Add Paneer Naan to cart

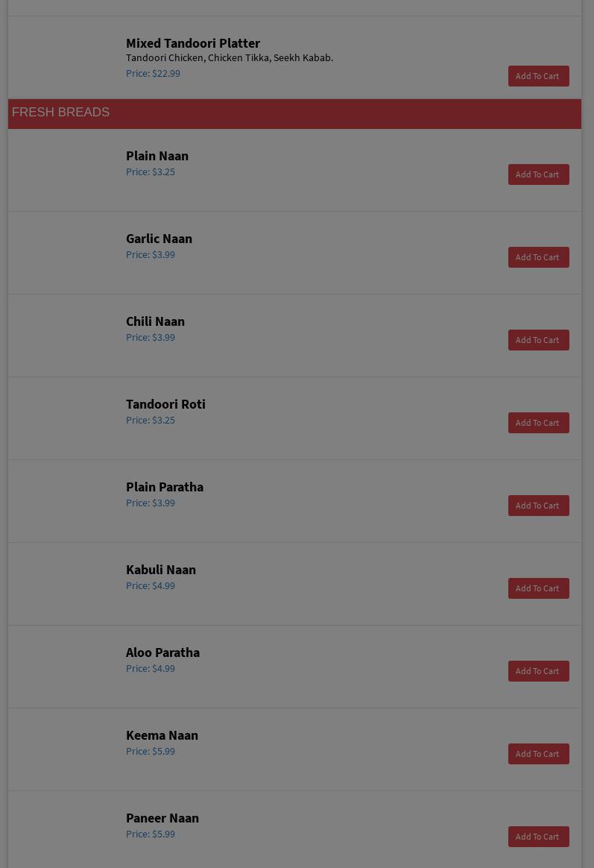(538, 837)
